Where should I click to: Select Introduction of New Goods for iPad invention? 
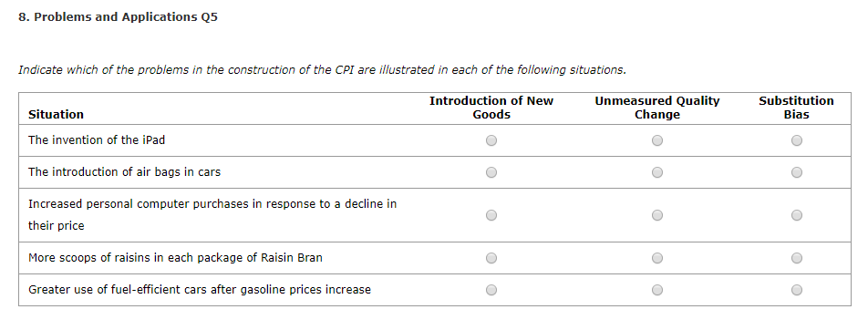pyautogui.click(x=491, y=140)
